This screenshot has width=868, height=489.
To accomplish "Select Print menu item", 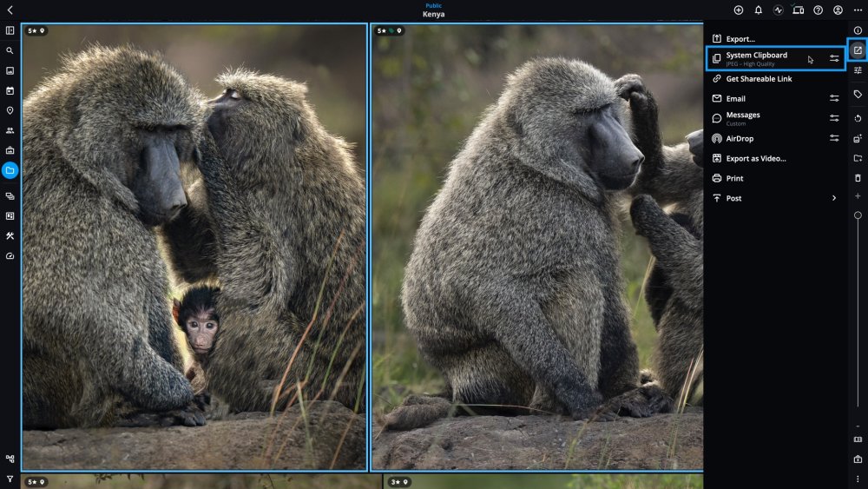I will coord(775,178).
